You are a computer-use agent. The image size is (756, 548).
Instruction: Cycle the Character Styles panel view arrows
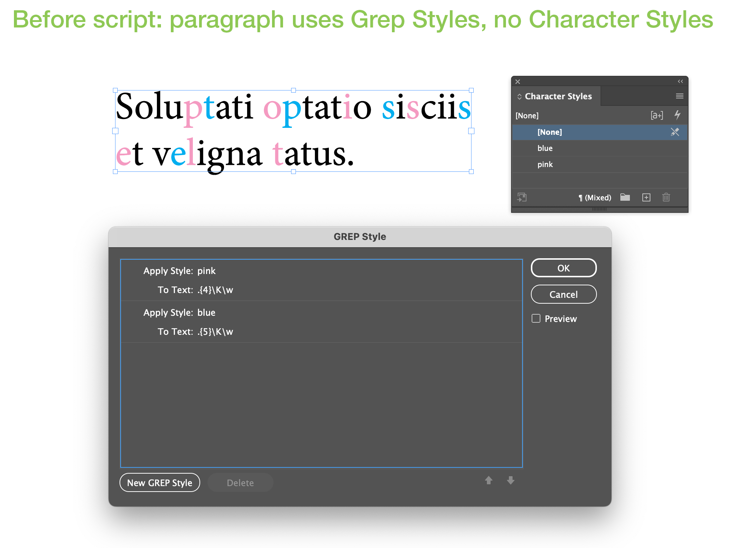click(x=519, y=96)
